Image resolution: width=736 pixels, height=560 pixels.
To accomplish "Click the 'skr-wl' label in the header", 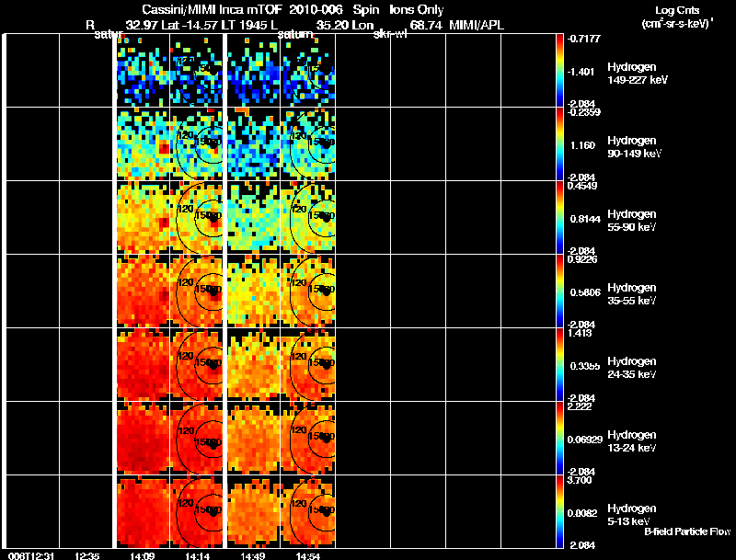I will click(390, 34).
